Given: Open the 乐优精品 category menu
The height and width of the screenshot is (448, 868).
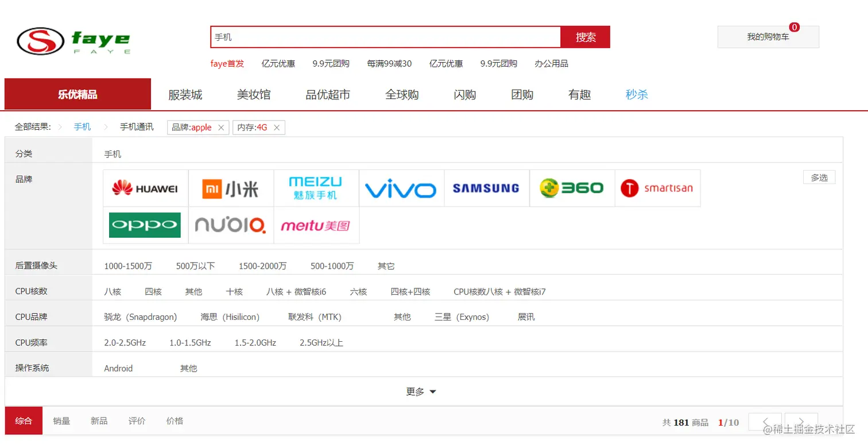Looking at the screenshot, I should (77, 94).
